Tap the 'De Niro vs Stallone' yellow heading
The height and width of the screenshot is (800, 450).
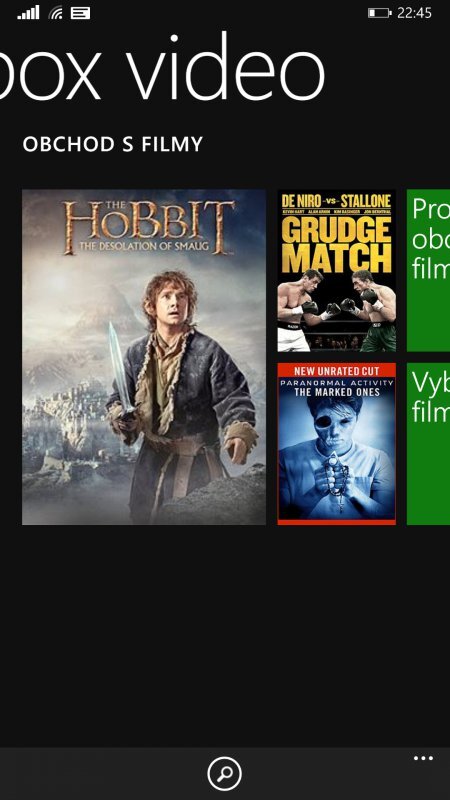pos(337,201)
